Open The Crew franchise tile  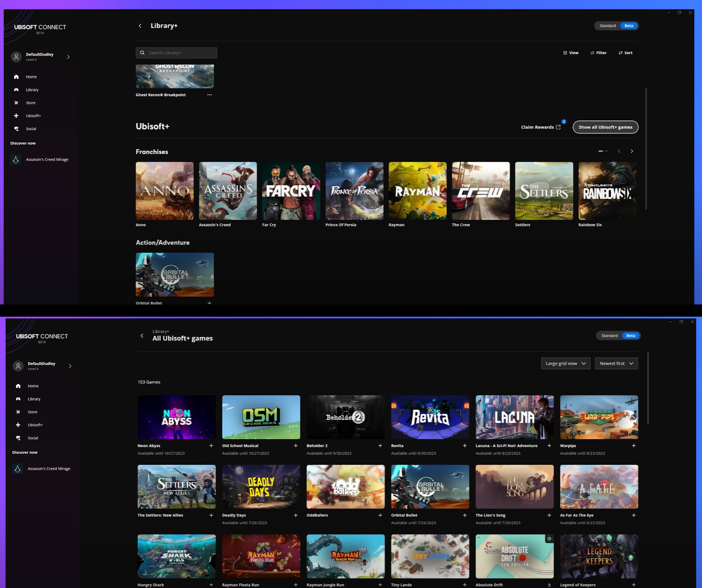(x=481, y=191)
